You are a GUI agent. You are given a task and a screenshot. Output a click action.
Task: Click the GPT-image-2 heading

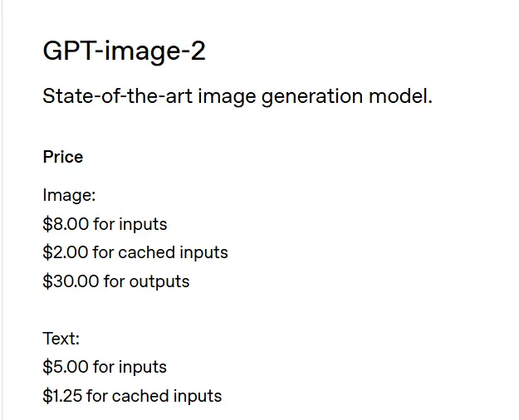124,52
